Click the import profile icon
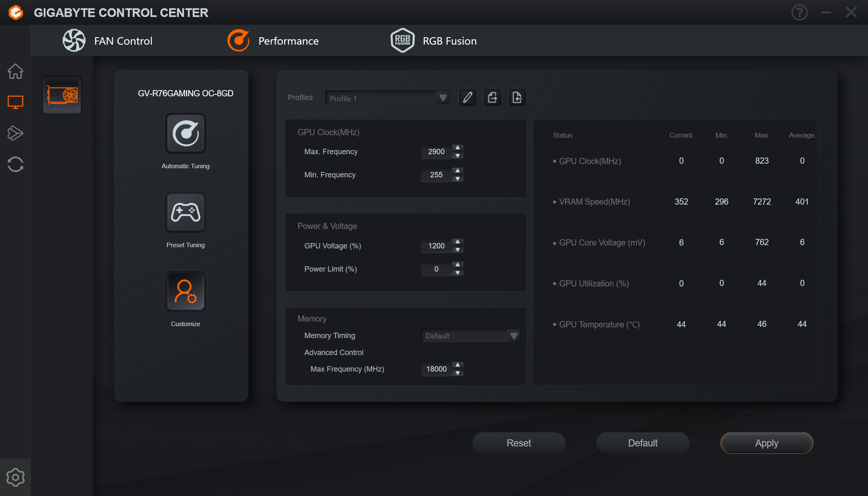The image size is (868, 496). pos(517,98)
